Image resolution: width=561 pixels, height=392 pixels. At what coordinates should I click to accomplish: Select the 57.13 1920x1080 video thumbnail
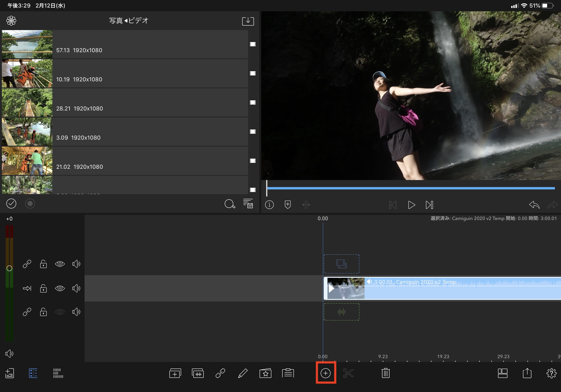click(x=27, y=44)
